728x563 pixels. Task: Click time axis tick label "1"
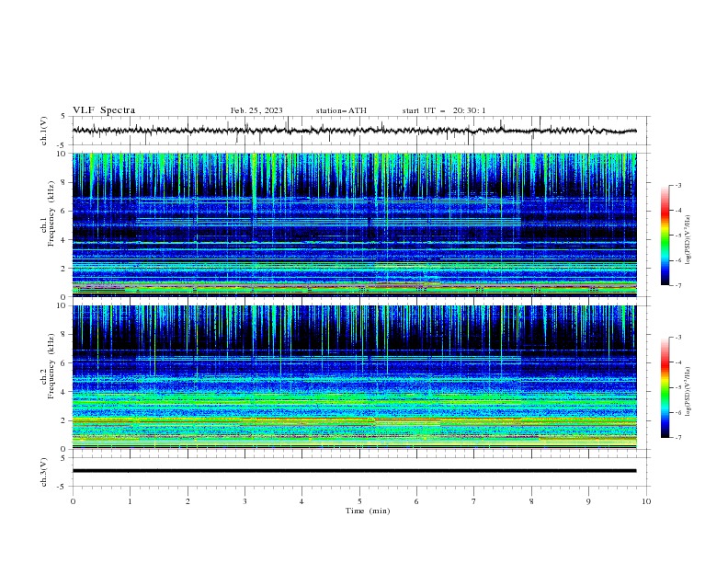click(130, 501)
